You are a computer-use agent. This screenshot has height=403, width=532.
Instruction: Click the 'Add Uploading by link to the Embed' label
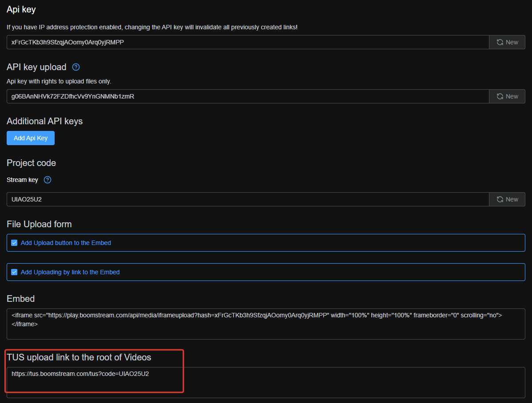[70, 272]
